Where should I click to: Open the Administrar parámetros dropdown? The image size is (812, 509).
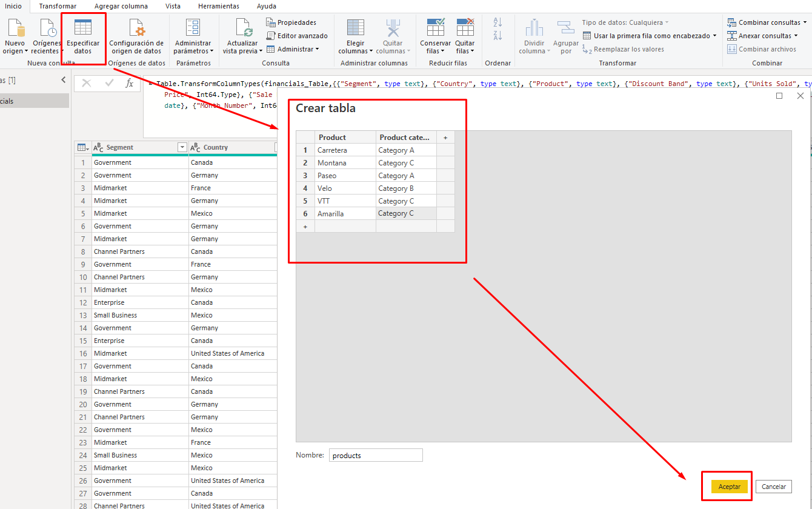click(193, 51)
